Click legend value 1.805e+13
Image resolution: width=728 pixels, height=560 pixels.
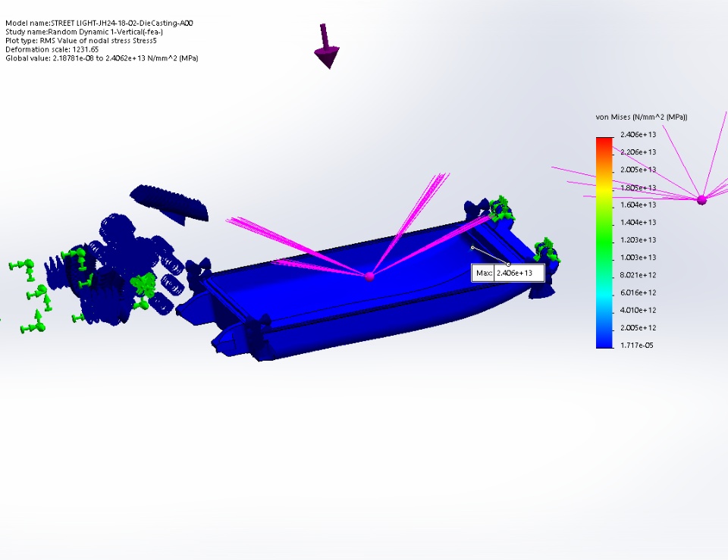pyautogui.click(x=638, y=187)
